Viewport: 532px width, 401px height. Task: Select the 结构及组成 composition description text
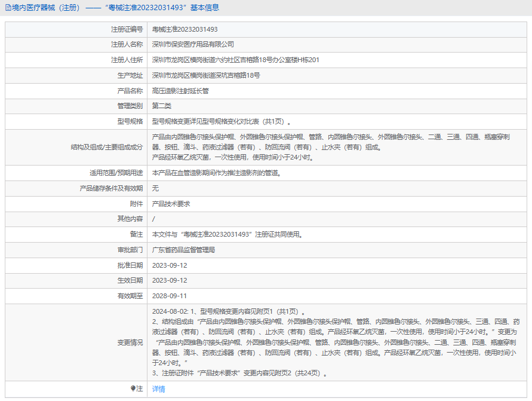tap(331, 147)
